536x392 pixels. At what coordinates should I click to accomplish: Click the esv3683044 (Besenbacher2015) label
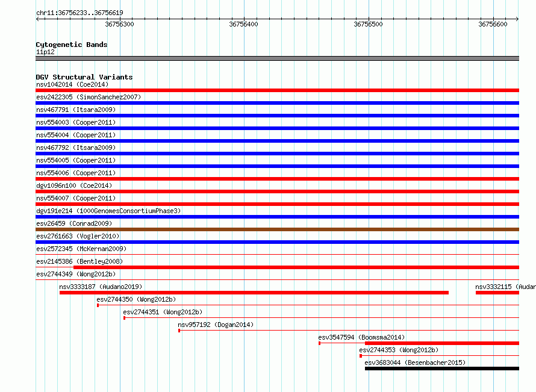click(415, 362)
